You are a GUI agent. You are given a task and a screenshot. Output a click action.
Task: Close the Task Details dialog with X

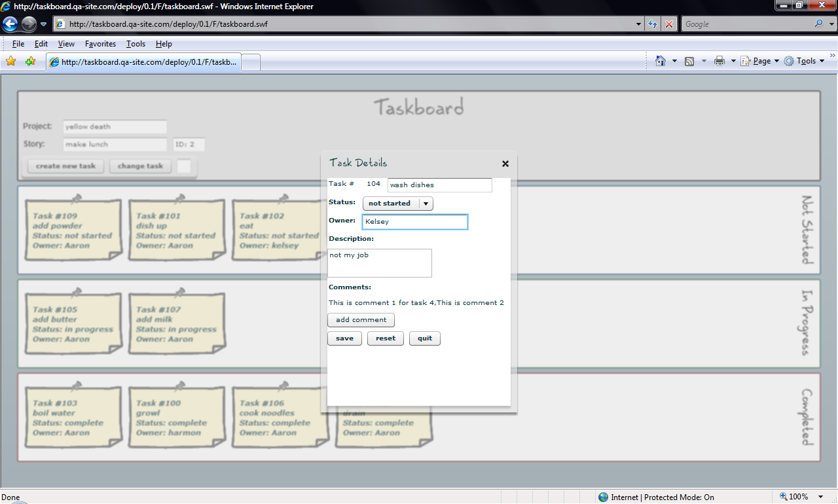[x=505, y=164]
